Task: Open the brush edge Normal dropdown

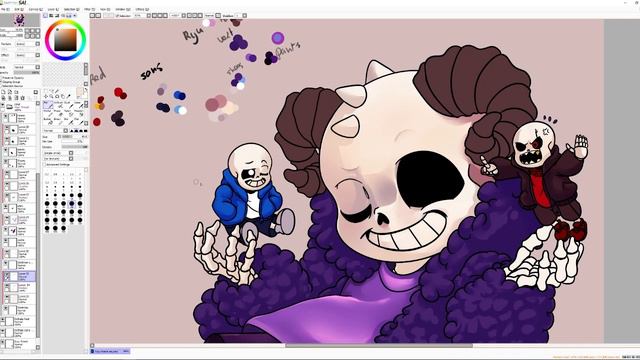Action: coord(55,131)
